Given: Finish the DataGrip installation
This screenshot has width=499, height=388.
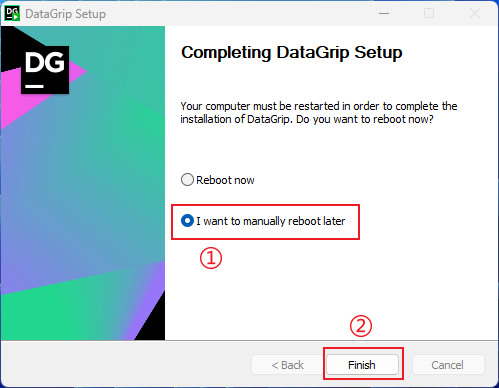Looking at the screenshot, I should point(362,365).
